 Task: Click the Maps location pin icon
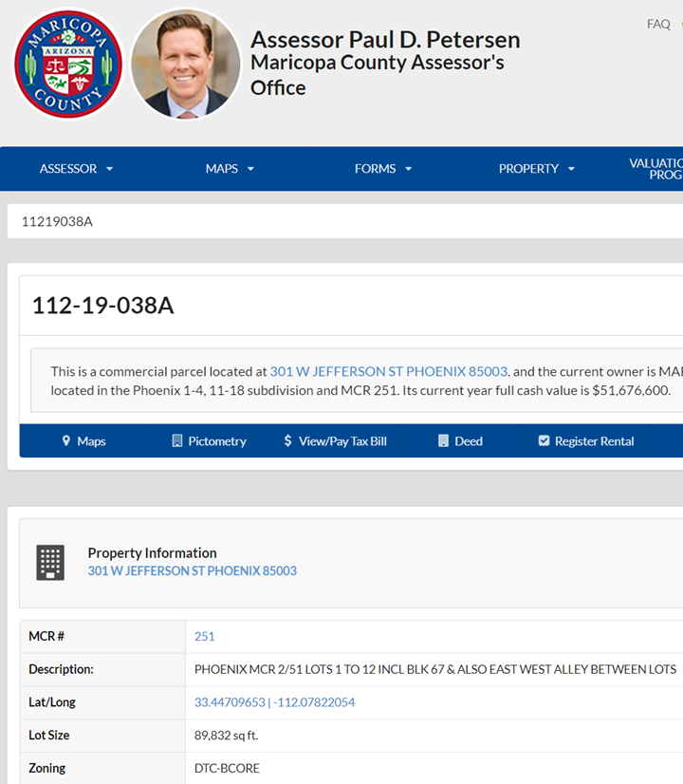point(66,441)
